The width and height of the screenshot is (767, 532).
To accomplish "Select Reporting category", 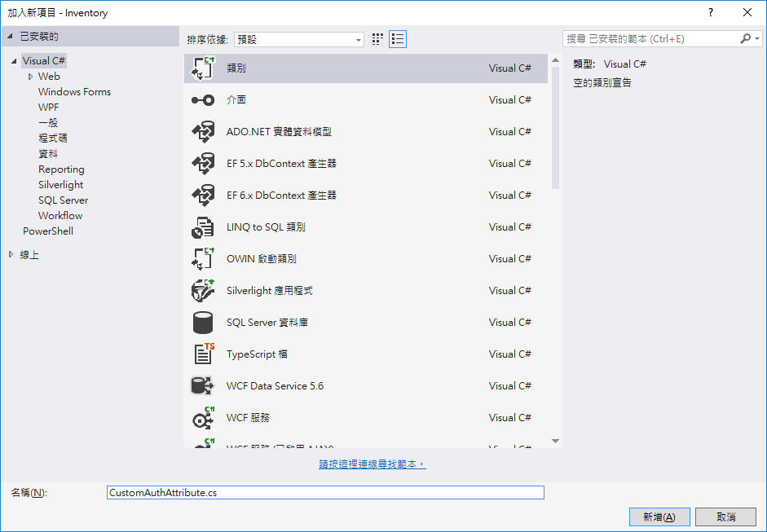I will tap(61, 169).
